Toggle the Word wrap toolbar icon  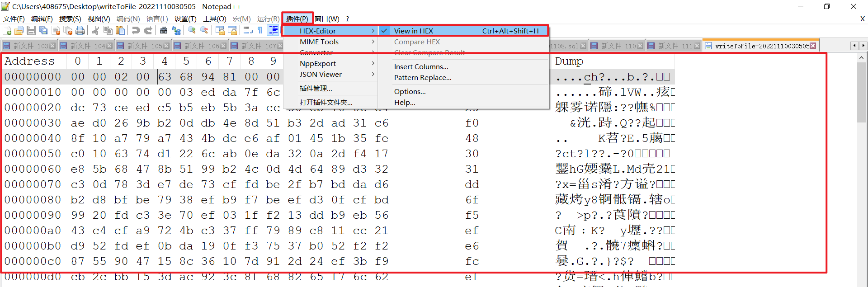(x=248, y=30)
